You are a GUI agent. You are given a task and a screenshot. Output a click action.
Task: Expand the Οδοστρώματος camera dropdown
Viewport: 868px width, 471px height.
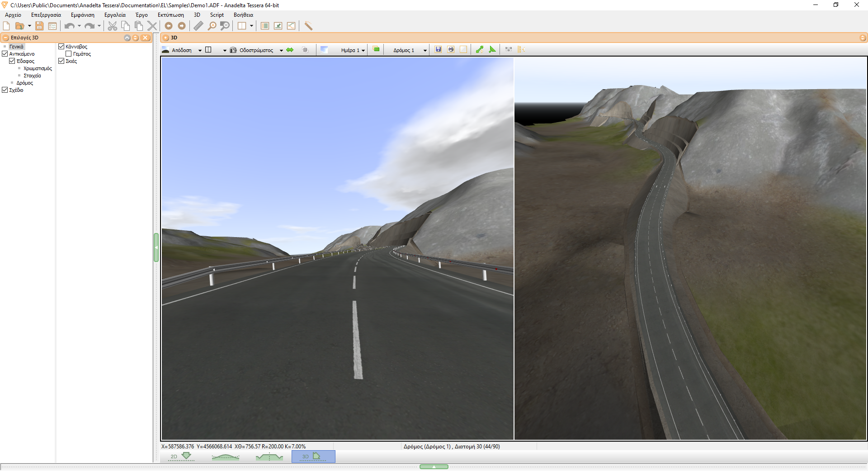(x=281, y=50)
